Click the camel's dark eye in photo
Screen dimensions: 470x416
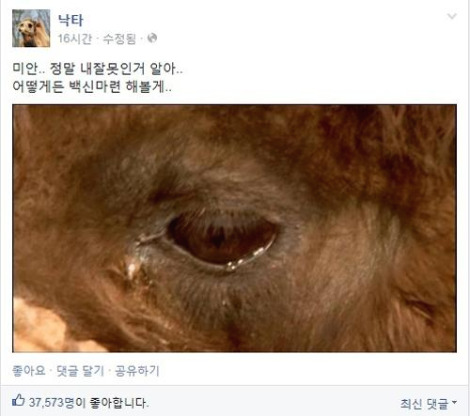tap(222, 237)
